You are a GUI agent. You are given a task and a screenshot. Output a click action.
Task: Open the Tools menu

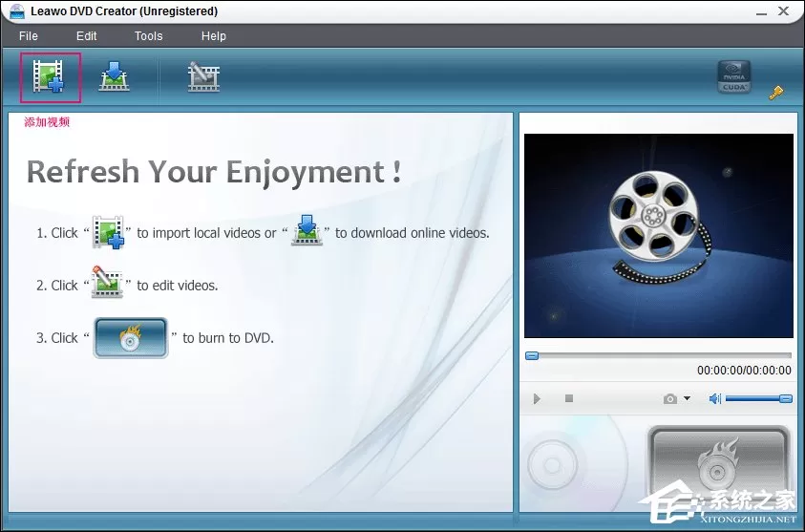(148, 36)
